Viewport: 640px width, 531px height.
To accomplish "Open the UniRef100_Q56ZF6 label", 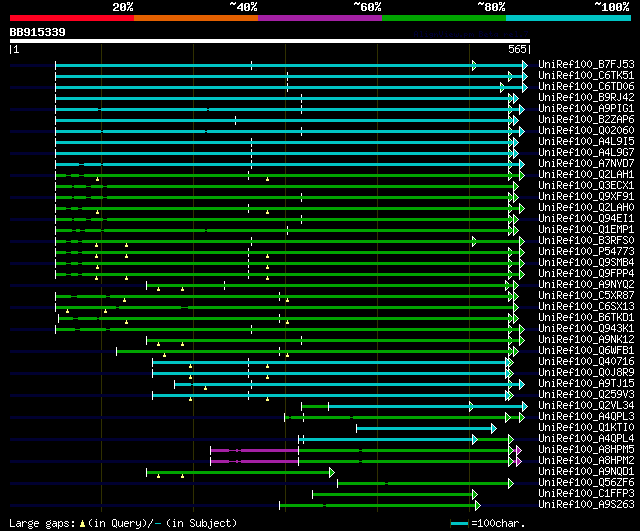I will (586, 483).
